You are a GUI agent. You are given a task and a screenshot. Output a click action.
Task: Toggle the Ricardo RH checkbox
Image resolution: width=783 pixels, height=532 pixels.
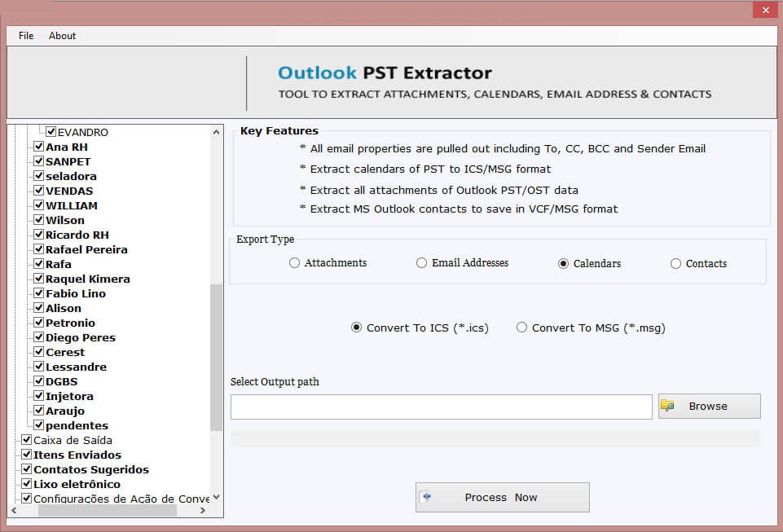[x=39, y=235]
